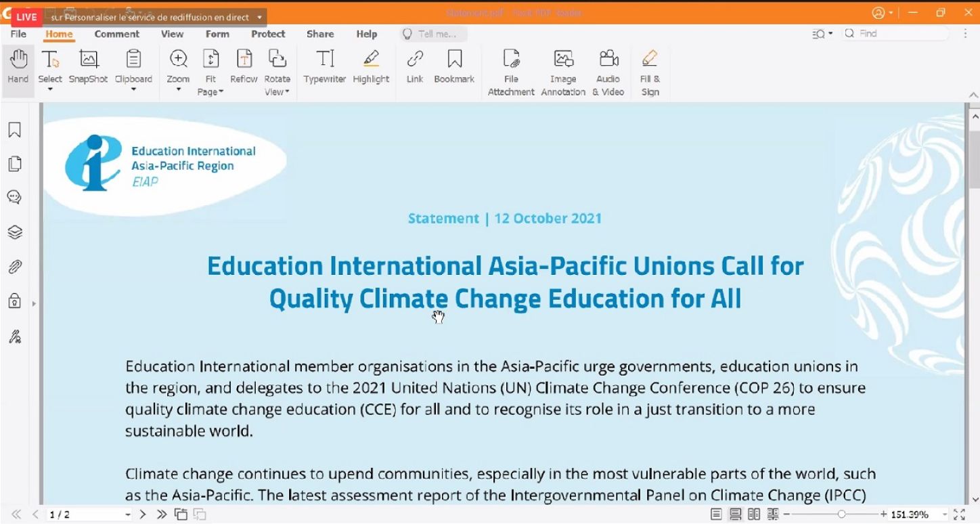Expand the Clipboard dropdown arrow
The width and height of the screenshot is (980, 524).
pyautogui.click(x=133, y=90)
